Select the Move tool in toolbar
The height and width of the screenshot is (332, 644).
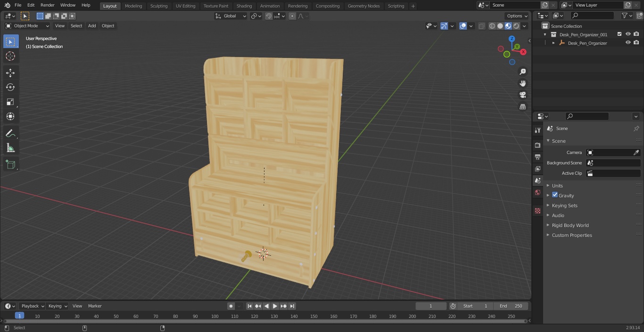[10, 73]
